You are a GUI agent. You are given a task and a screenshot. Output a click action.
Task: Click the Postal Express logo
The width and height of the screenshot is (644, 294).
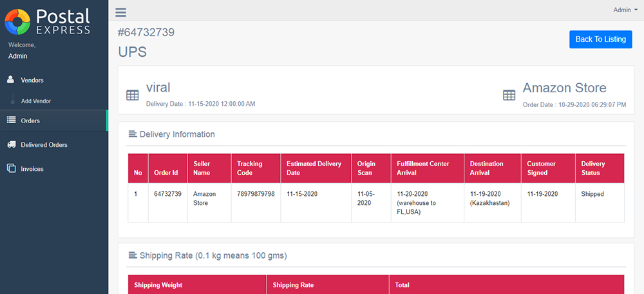(x=47, y=21)
